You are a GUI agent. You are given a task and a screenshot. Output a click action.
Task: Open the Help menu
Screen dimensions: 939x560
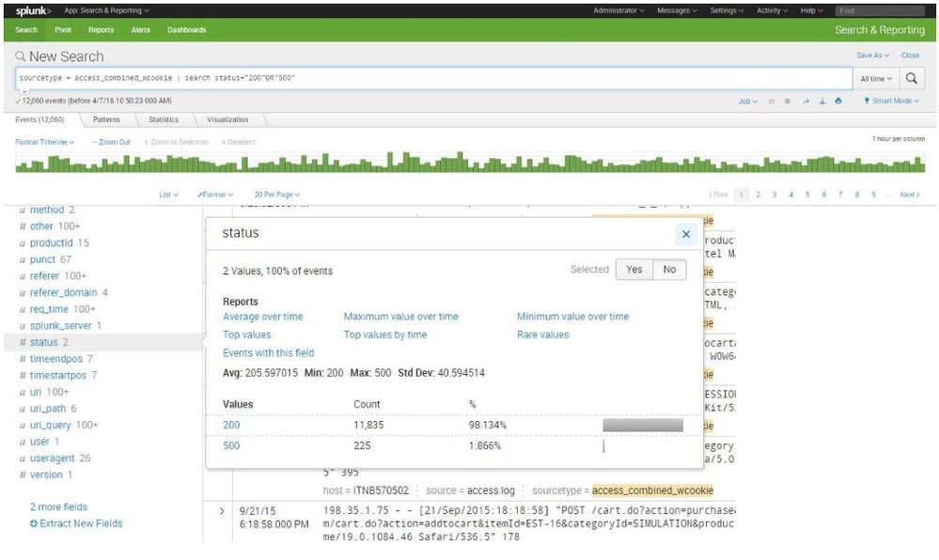(x=811, y=10)
